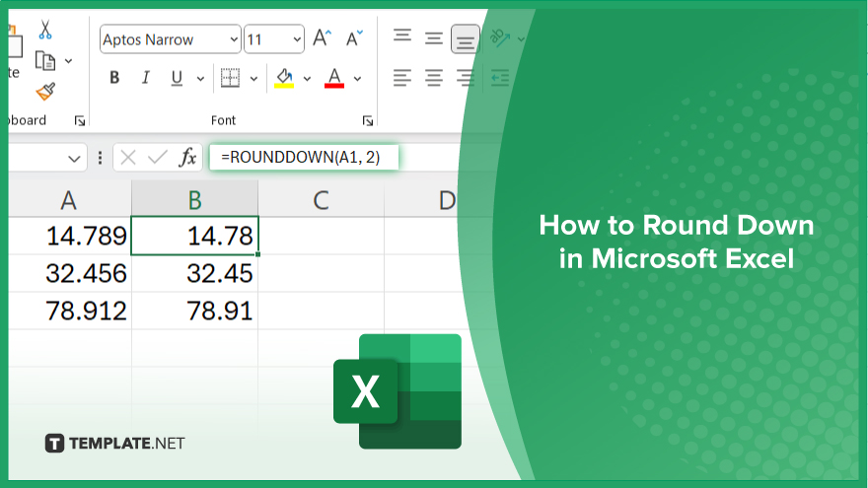The image size is (868, 488).
Task: Select column C header
Action: [x=322, y=200]
